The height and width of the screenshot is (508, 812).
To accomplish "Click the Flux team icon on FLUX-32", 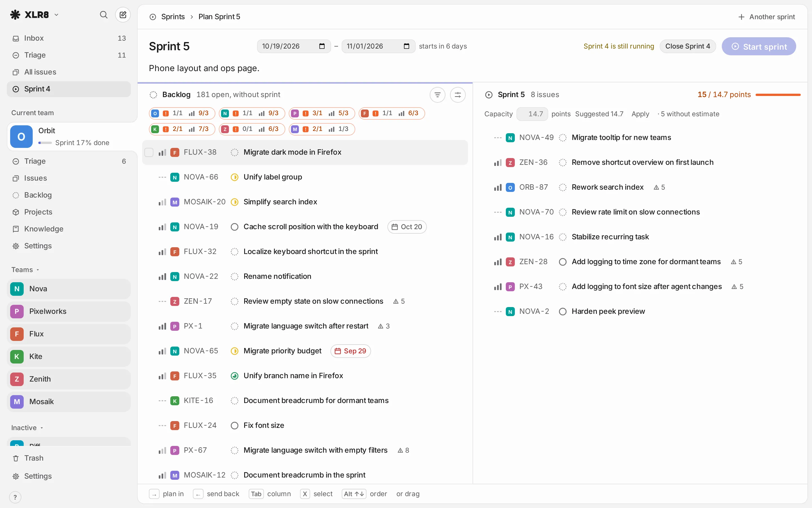I will (x=175, y=252).
